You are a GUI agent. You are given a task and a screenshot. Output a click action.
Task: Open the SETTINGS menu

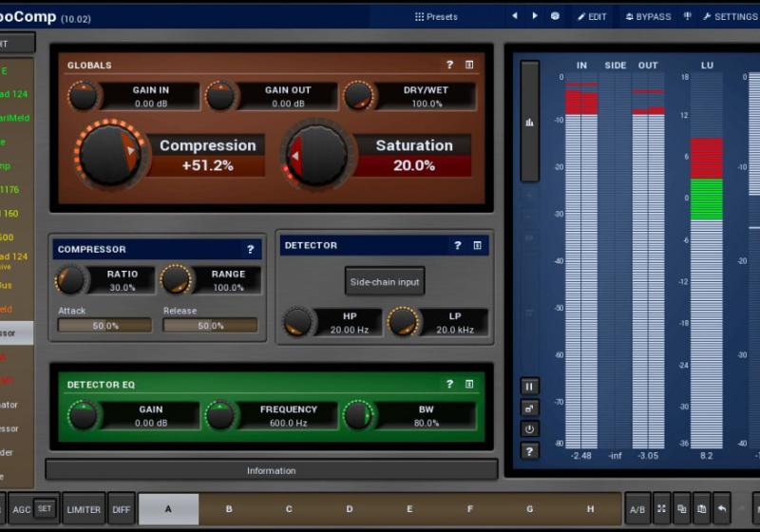tap(730, 16)
